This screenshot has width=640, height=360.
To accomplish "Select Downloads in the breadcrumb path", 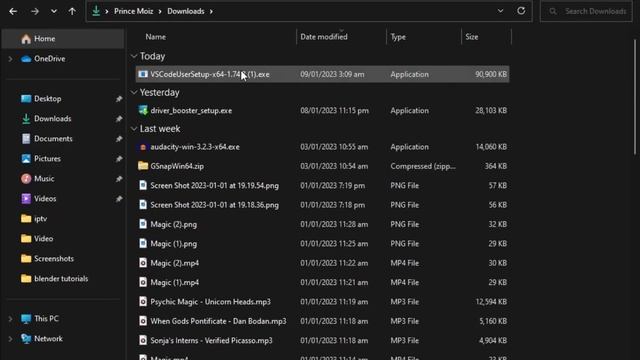I will coord(186,11).
